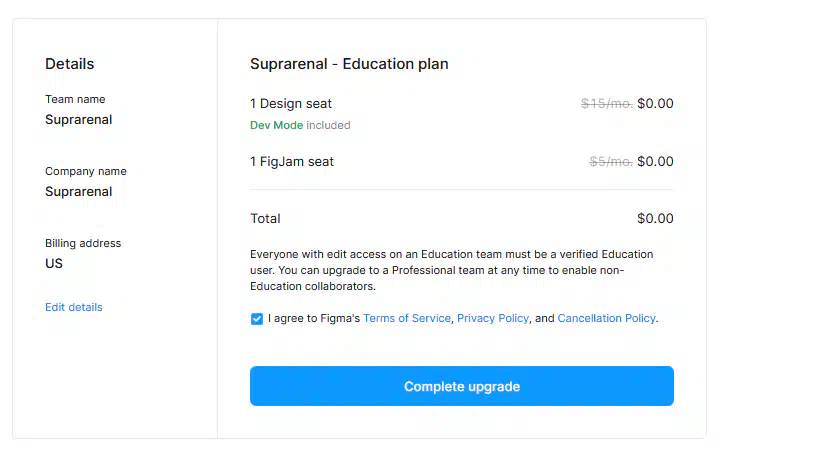This screenshot has width=830, height=455.
Task: Select the Suprarenal team name value
Action: click(x=78, y=120)
